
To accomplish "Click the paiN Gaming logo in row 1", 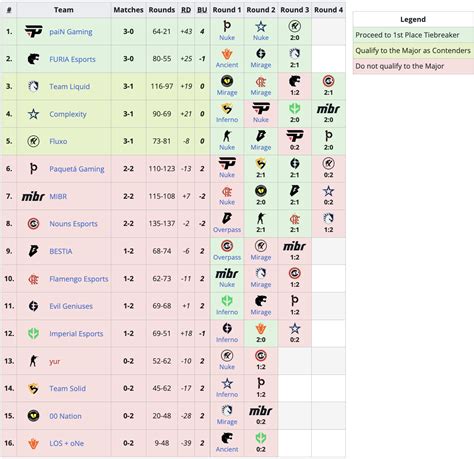I will coord(33,32).
